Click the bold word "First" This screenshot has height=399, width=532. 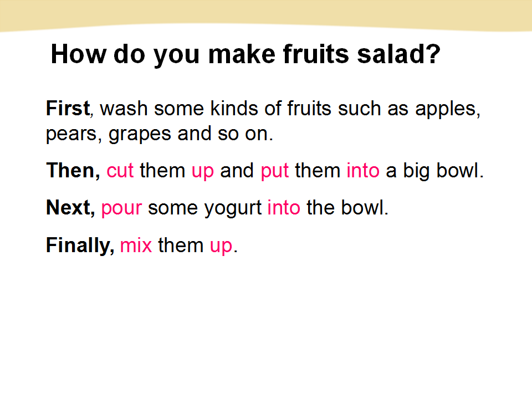(67, 108)
